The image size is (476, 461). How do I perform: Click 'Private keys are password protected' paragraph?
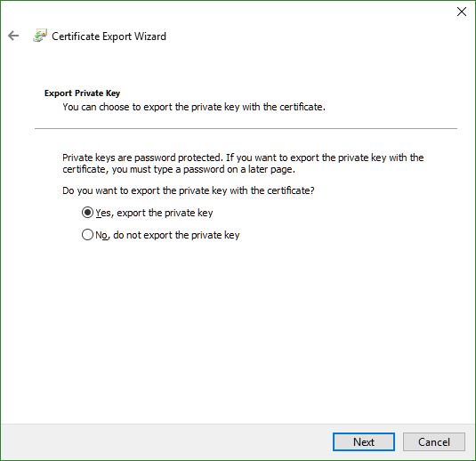[243, 164]
